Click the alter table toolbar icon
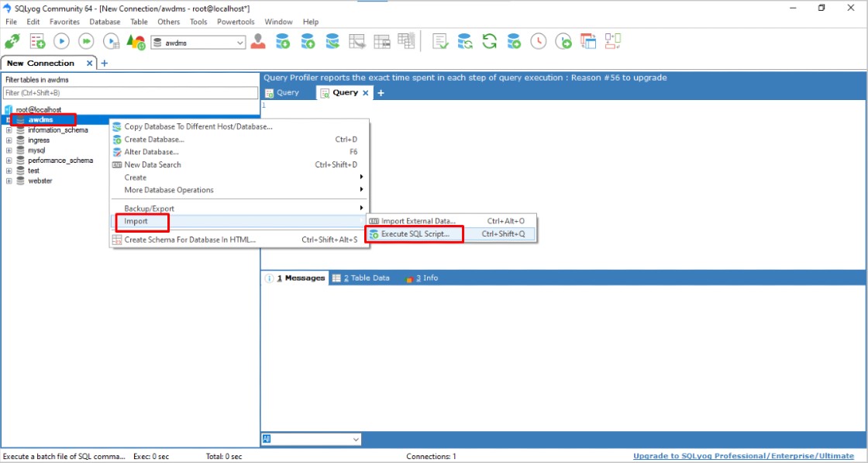The image size is (868, 463). [x=382, y=42]
